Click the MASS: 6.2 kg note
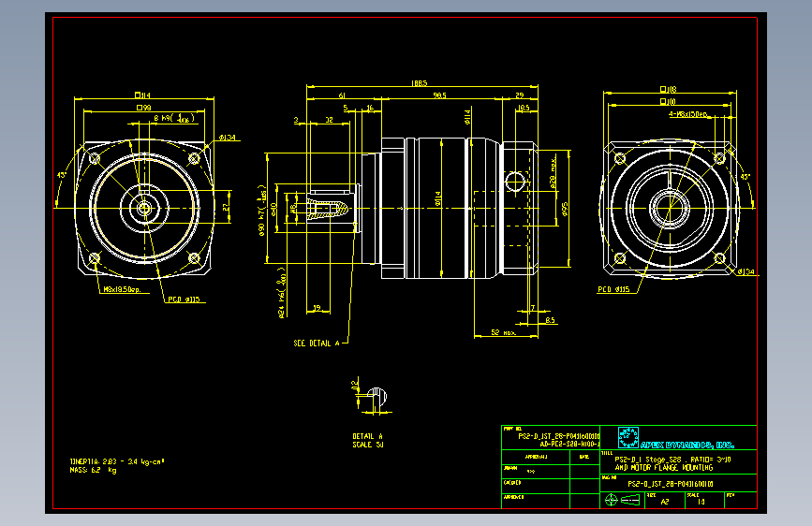Image resolution: width=812 pixels, height=526 pixels. 94,470
